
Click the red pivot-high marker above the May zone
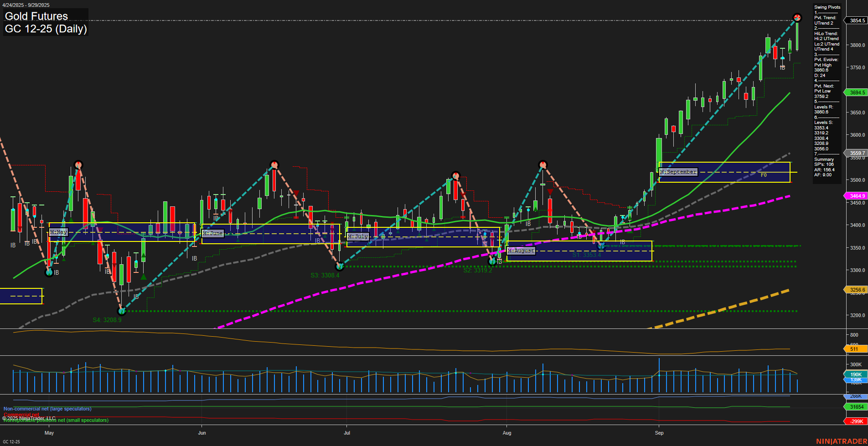[77, 164]
